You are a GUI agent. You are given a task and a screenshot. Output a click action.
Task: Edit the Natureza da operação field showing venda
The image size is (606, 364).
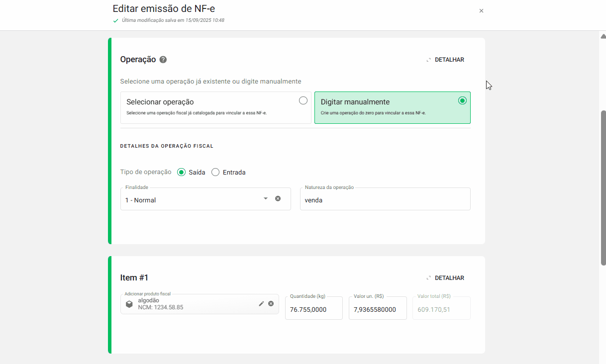[385, 199]
